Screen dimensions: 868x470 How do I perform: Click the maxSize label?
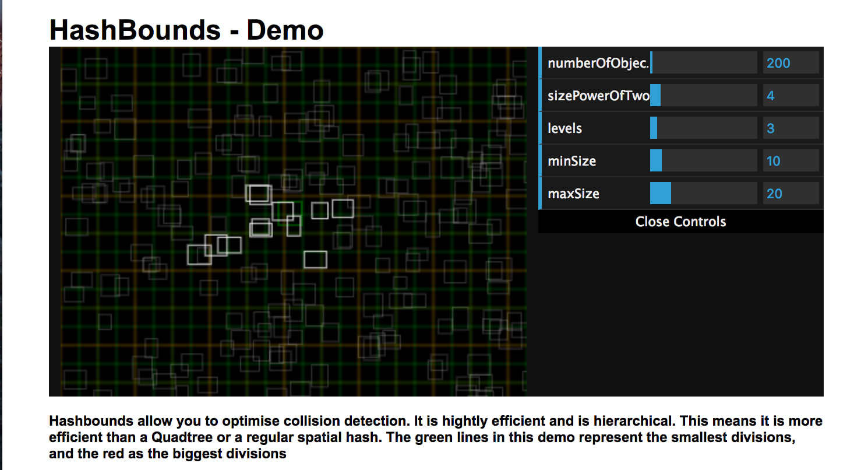573,194
